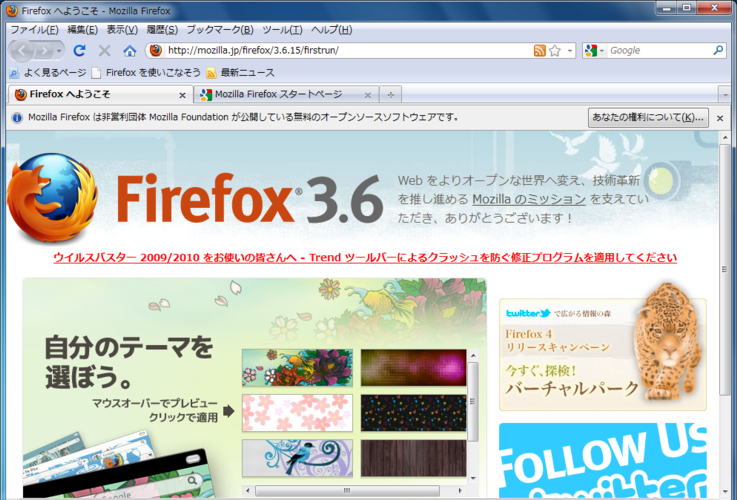Stop loading with the X toolbar button
Viewport: 737px width, 500px height.
click(105, 50)
